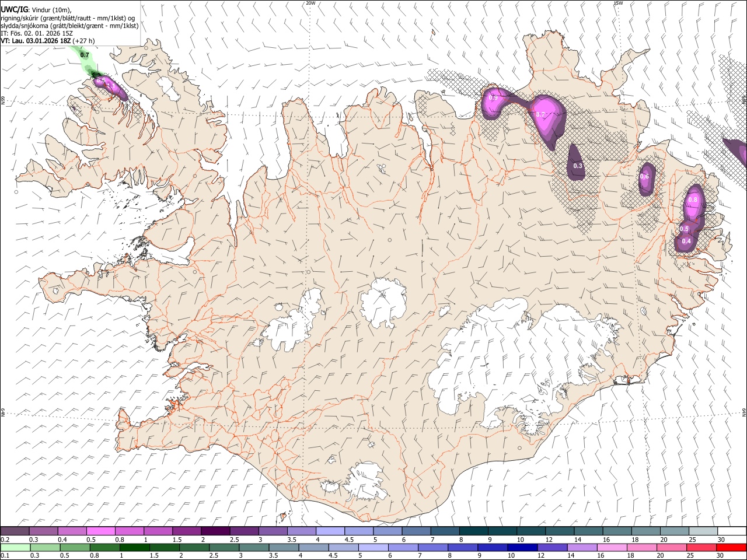Click the lower legend swatch labeled 25
This screenshot has width=747, height=560.
click(701, 547)
